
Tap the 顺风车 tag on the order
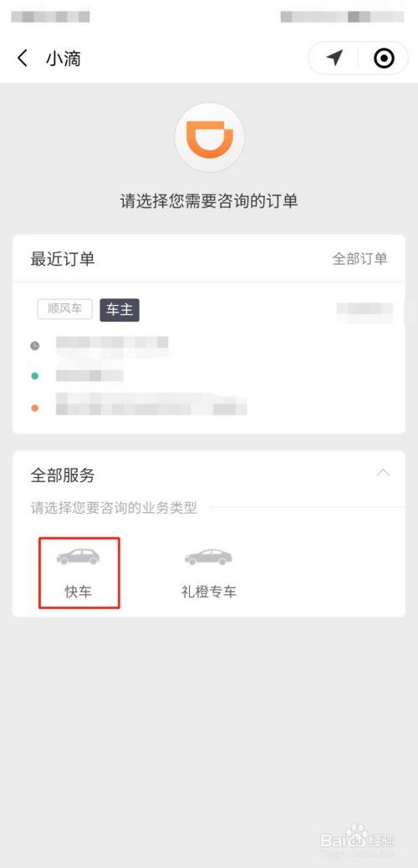[x=64, y=309]
